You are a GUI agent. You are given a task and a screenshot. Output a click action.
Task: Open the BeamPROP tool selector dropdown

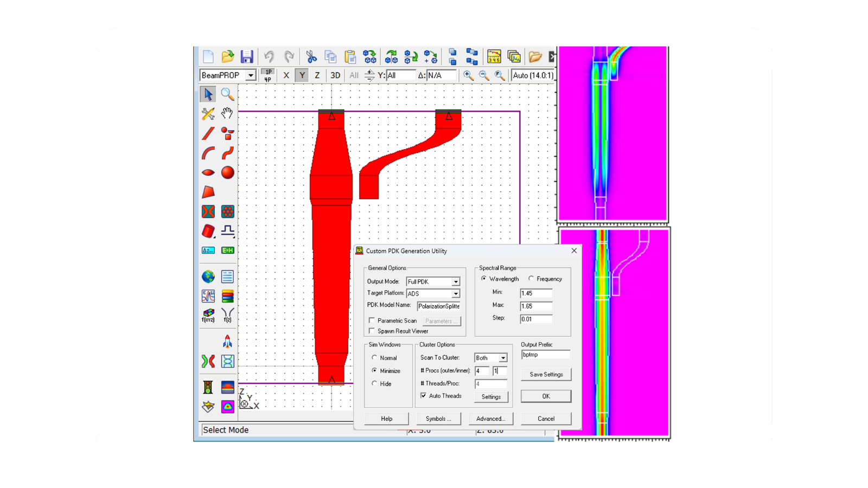251,76
